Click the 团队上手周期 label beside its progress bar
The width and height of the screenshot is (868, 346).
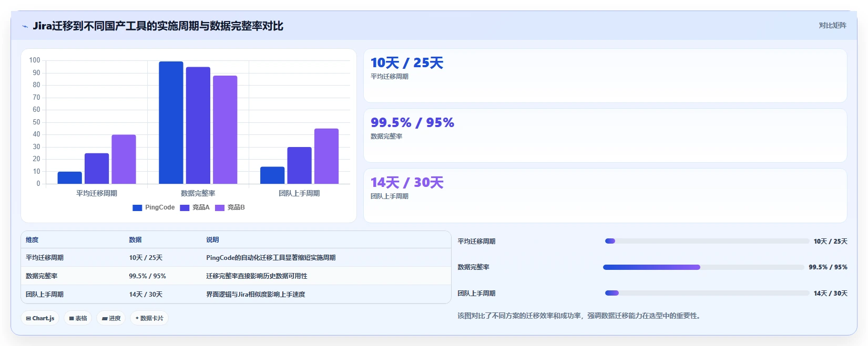coord(476,293)
